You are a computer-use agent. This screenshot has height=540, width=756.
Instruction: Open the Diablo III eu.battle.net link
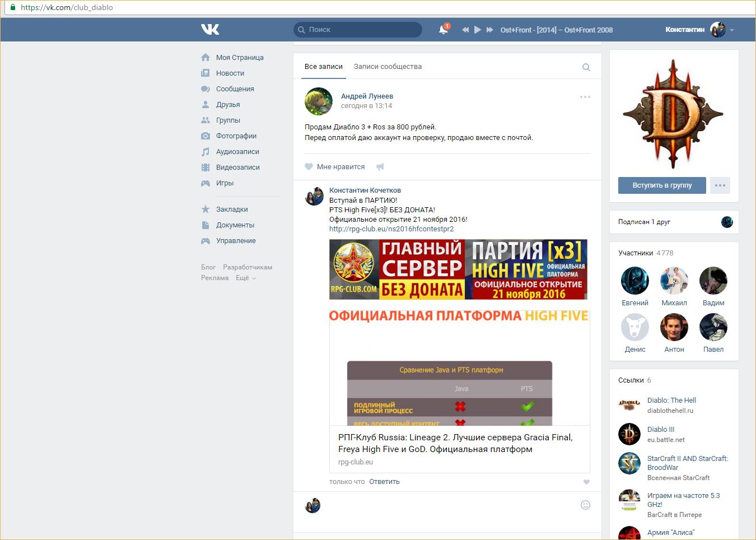click(x=661, y=429)
